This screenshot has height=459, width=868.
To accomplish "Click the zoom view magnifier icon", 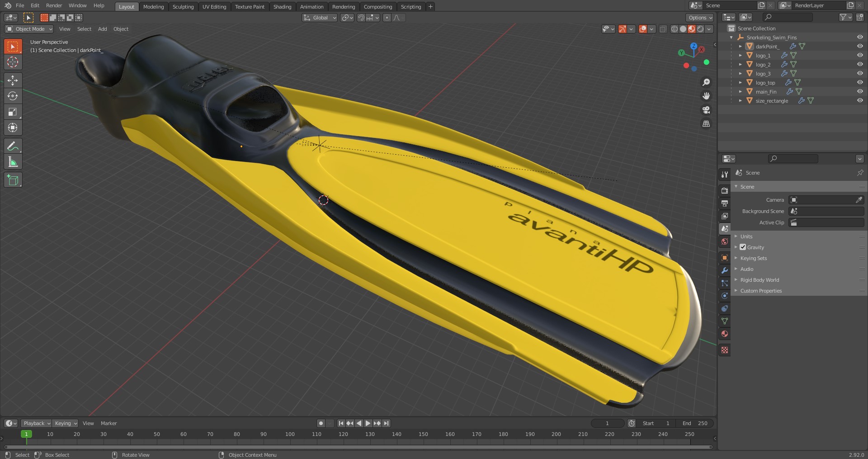I will click(x=706, y=82).
